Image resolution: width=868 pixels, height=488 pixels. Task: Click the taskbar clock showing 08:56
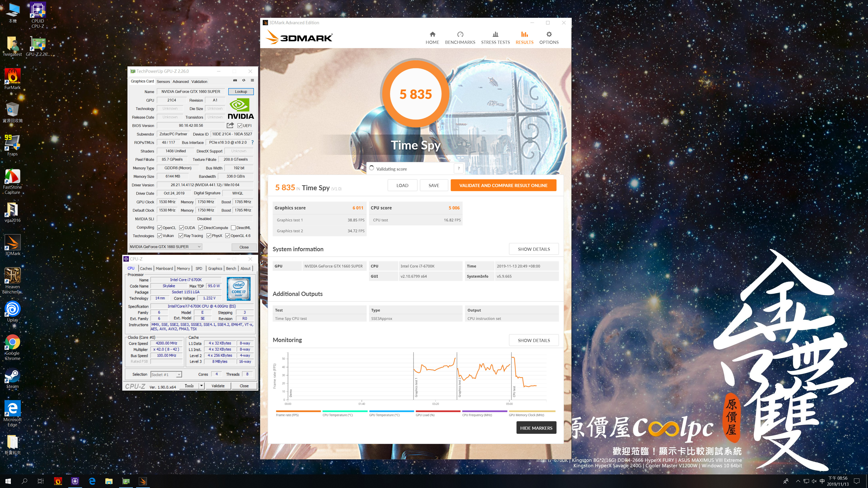click(838, 481)
